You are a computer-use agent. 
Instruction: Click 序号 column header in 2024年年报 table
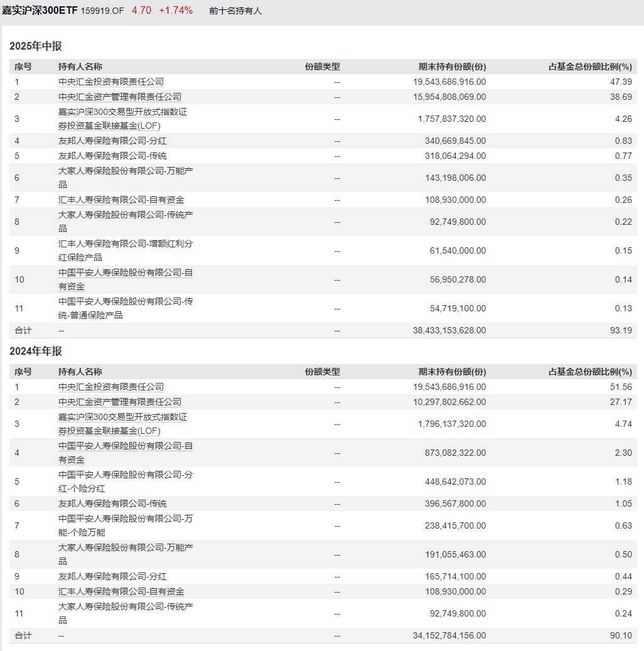tap(23, 372)
